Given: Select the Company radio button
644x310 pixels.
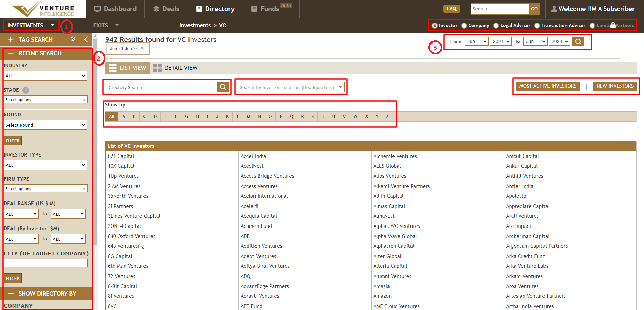Looking at the screenshot, I should [x=464, y=26].
